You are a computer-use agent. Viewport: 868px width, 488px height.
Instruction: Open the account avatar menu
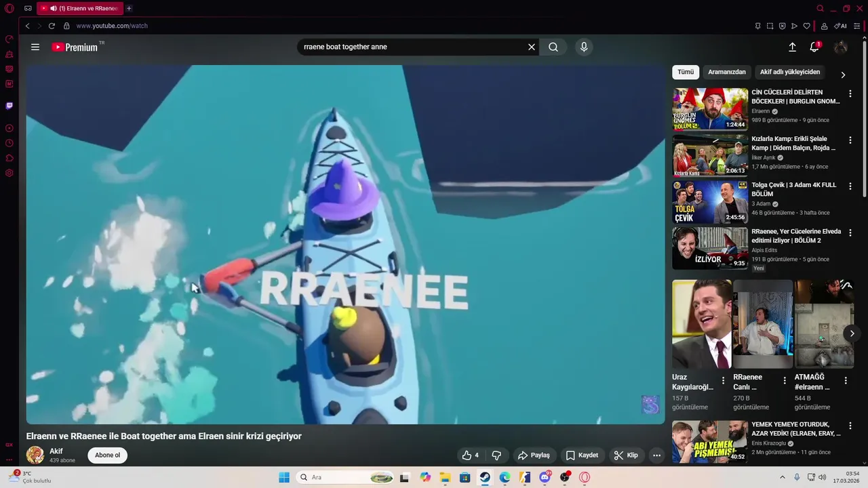point(841,47)
